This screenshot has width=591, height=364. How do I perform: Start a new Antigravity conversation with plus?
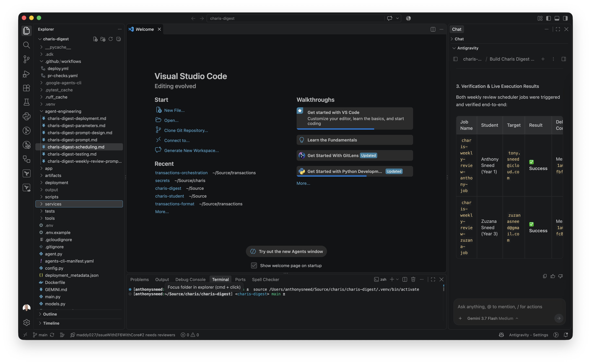click(543, 59)
